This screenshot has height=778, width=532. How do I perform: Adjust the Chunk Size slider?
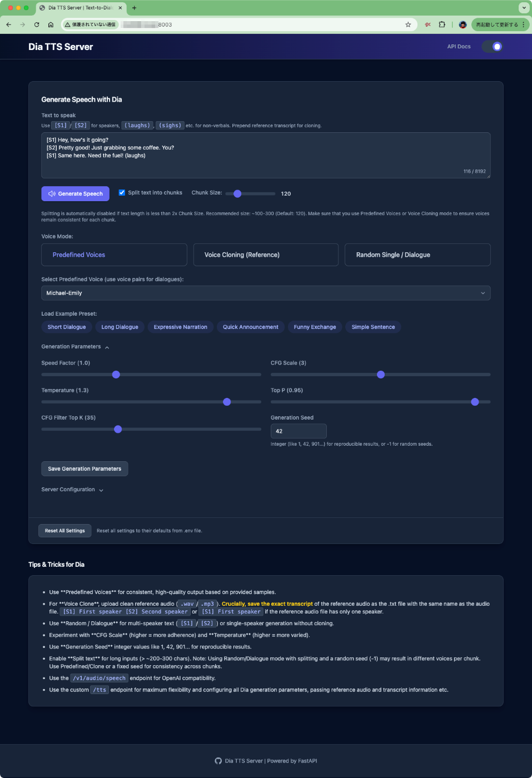(250, 193)
